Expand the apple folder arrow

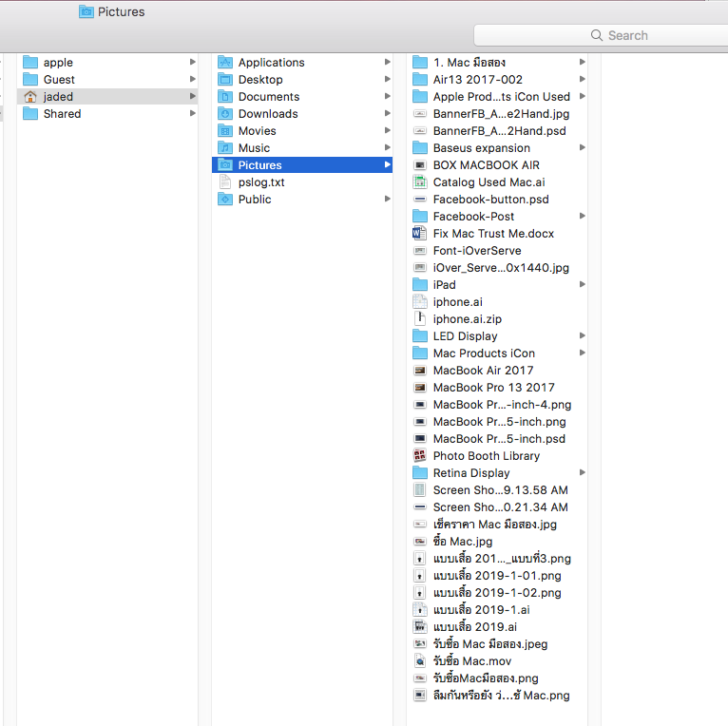[x=192, y=62]
